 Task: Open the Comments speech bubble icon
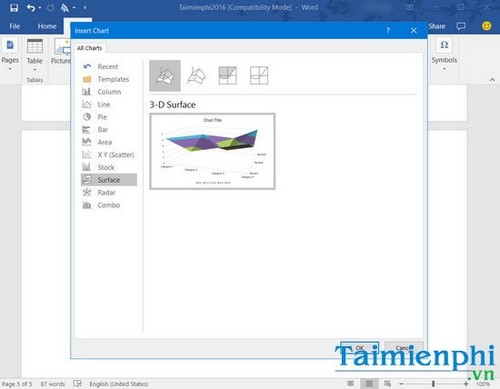[x=461, y=26]
